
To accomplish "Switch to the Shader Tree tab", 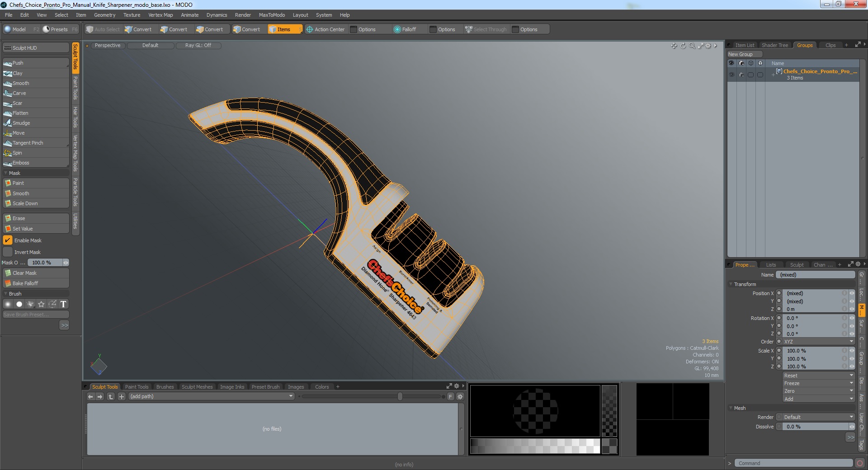I will coord(774,45).
